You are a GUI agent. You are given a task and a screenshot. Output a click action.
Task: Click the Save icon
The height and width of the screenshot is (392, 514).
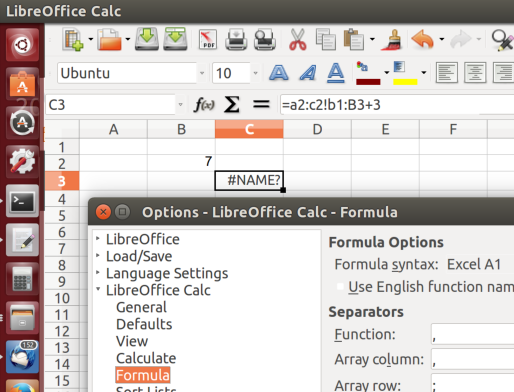(x=147, y=39)
